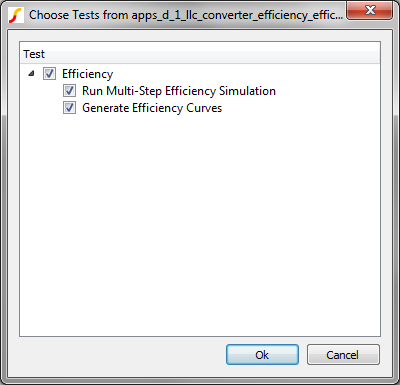Disable Run Multi-Step Efficiency Simulation checkbox
Viewport: 400px width, 385px height.
click(69, 91)
